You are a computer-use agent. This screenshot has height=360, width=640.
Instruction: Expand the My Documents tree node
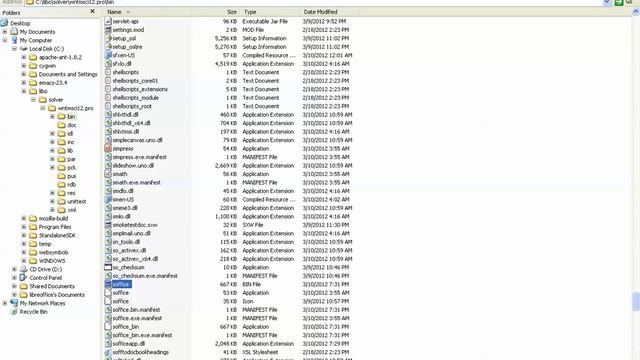click(x=5, y=31)
